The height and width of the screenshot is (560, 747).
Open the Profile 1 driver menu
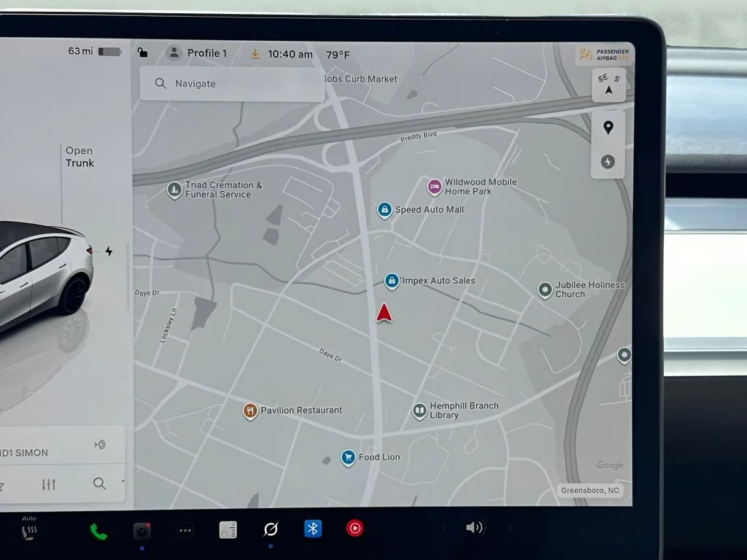[197, 52]
